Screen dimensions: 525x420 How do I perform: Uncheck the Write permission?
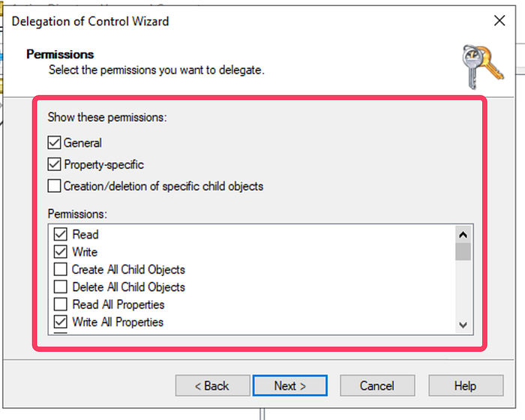(x=60, y=251)
